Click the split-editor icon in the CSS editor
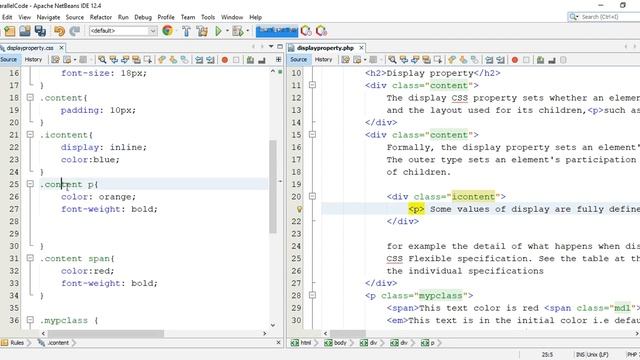The image size is (640, 360). tap(278, 60)
